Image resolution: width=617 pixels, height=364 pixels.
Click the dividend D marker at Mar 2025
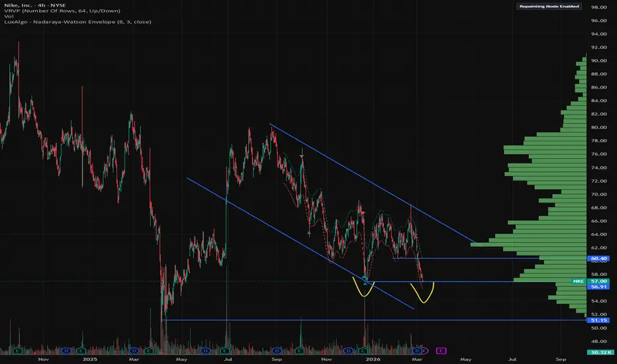point(134,351)
